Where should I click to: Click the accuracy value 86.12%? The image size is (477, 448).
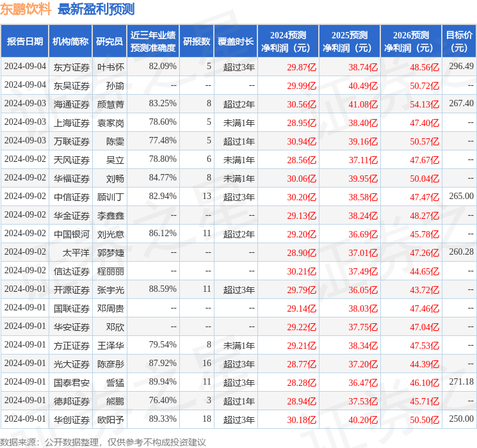163,233
